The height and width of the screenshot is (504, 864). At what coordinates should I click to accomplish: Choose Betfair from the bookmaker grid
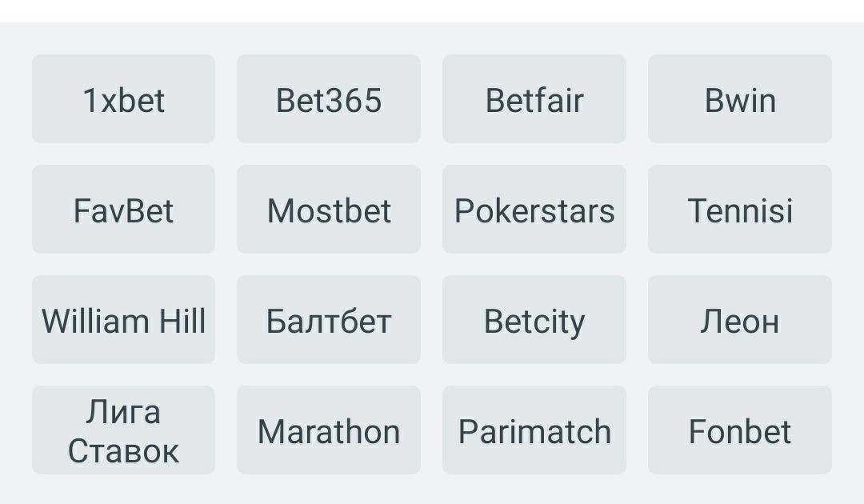(x=534, y=99)
